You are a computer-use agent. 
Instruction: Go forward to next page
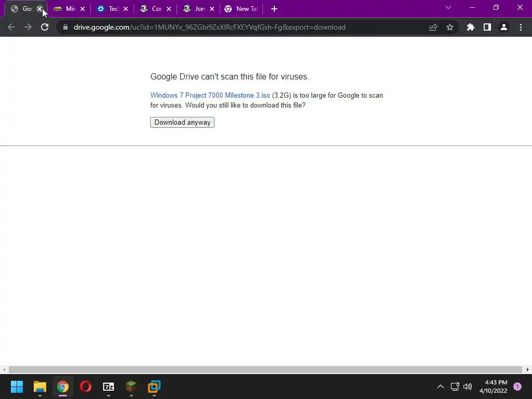(x=28, y=27)
